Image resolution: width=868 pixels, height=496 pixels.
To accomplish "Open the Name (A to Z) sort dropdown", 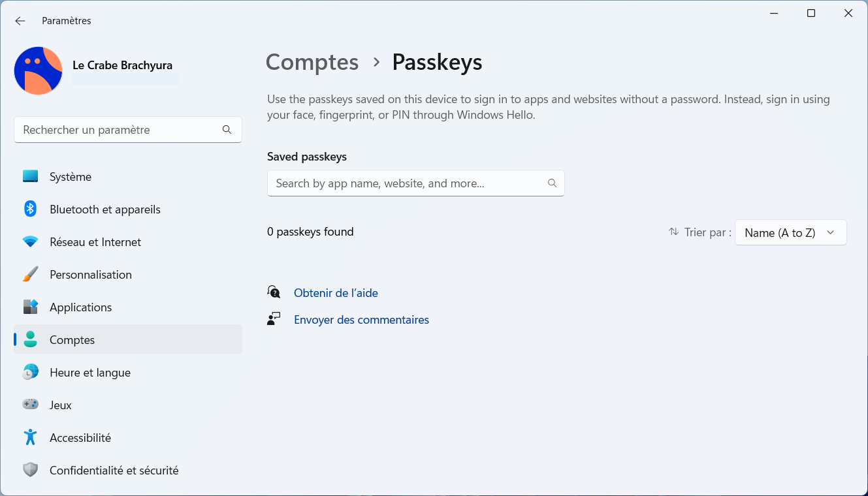I will [790, 232].
